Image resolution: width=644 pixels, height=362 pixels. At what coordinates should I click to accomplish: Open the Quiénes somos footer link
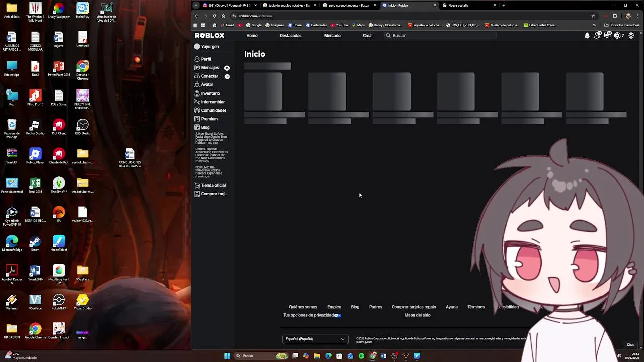[303, 307]
